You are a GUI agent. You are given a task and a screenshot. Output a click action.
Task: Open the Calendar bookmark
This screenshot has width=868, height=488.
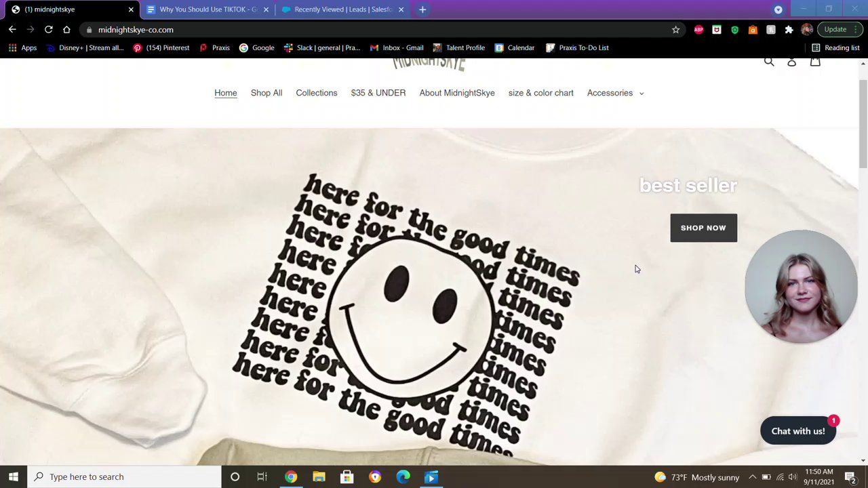[515, 47]
